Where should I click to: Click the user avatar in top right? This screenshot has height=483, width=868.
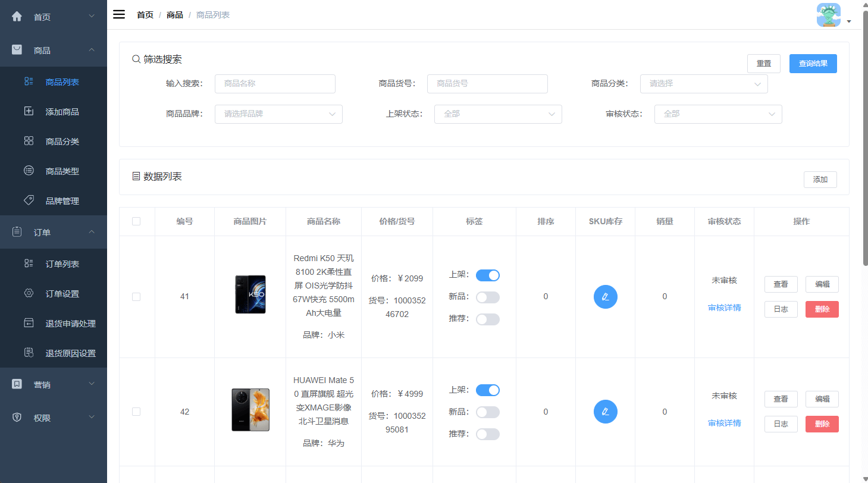828,15
